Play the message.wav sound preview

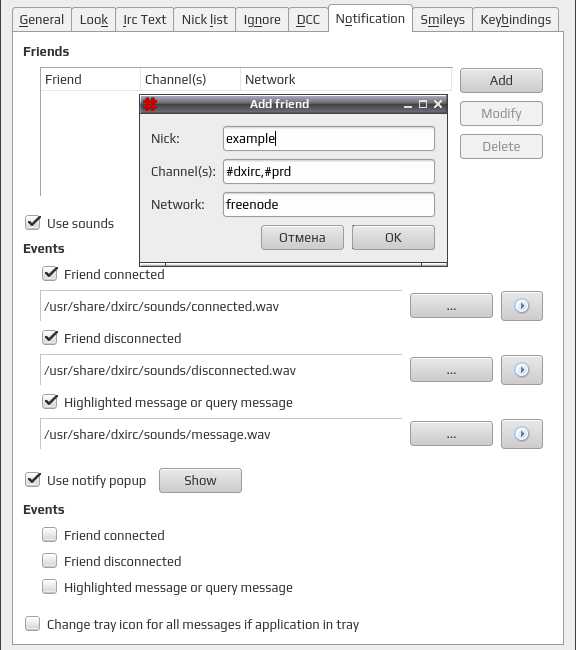click(522, 434)
